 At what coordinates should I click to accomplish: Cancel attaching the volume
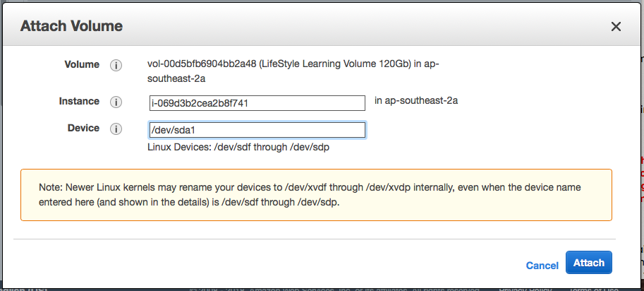542,266
